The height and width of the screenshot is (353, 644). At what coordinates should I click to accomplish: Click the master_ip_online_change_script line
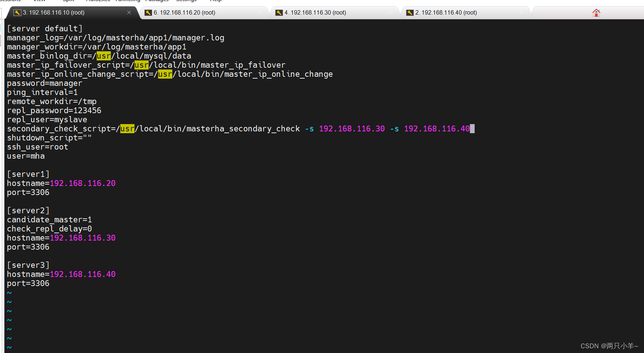(x=170, y=74)
